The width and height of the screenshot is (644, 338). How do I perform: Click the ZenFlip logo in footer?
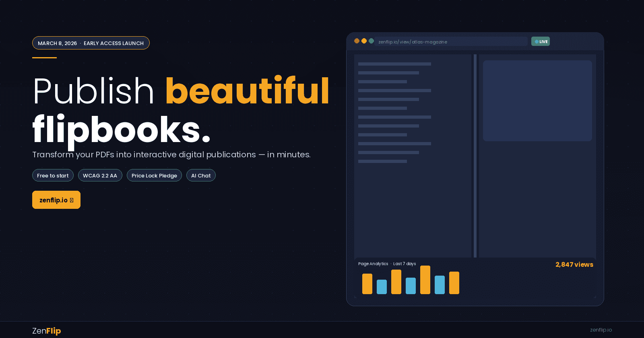46,331
